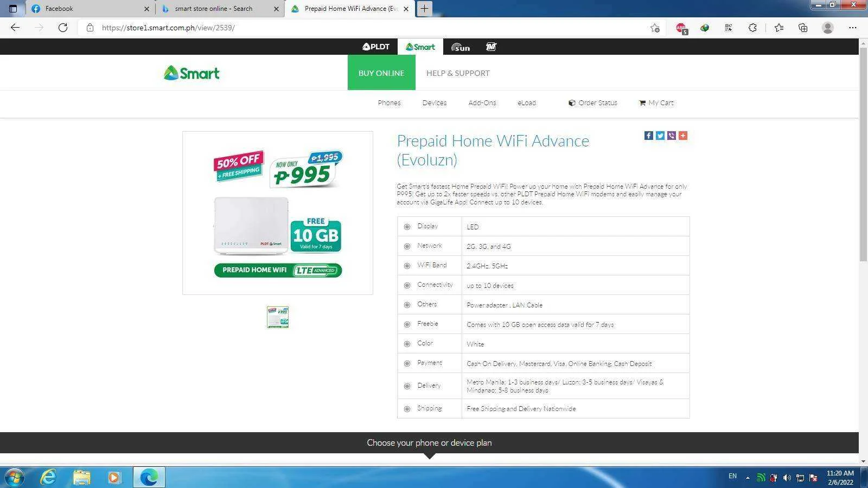Open My Cart

656,103
